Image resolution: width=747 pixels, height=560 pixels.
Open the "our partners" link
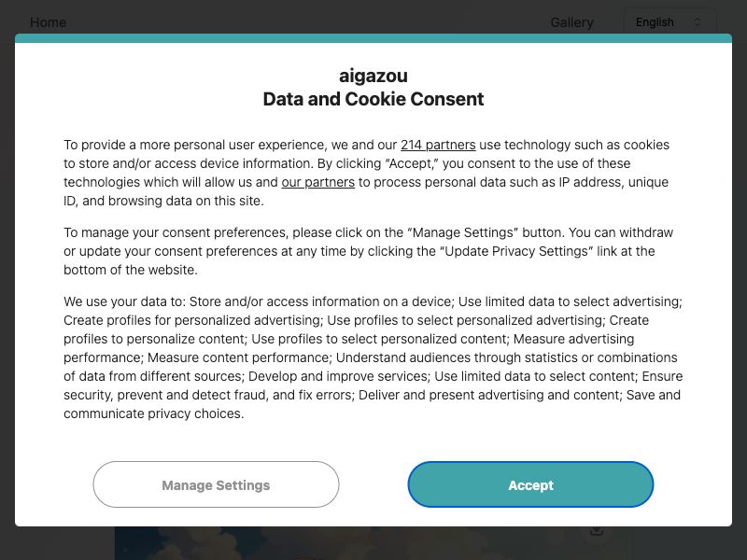[x=317, y=182]
